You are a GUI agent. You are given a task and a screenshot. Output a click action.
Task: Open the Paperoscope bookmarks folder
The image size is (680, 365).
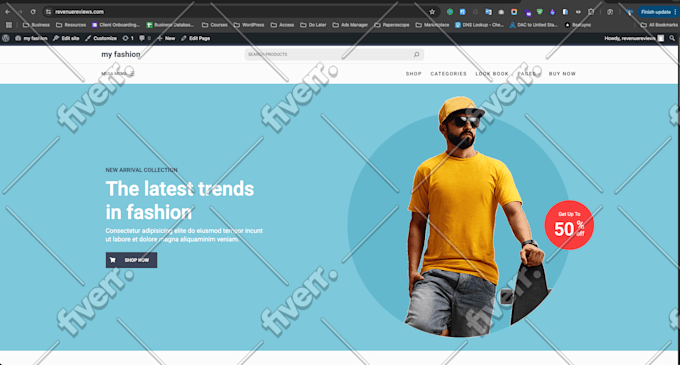[x=392, y=25]
